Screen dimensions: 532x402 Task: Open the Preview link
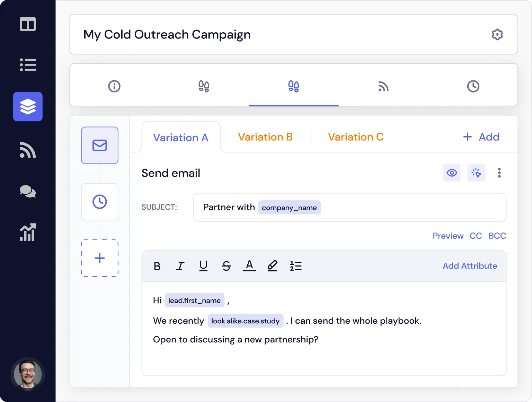coord(448,236)
